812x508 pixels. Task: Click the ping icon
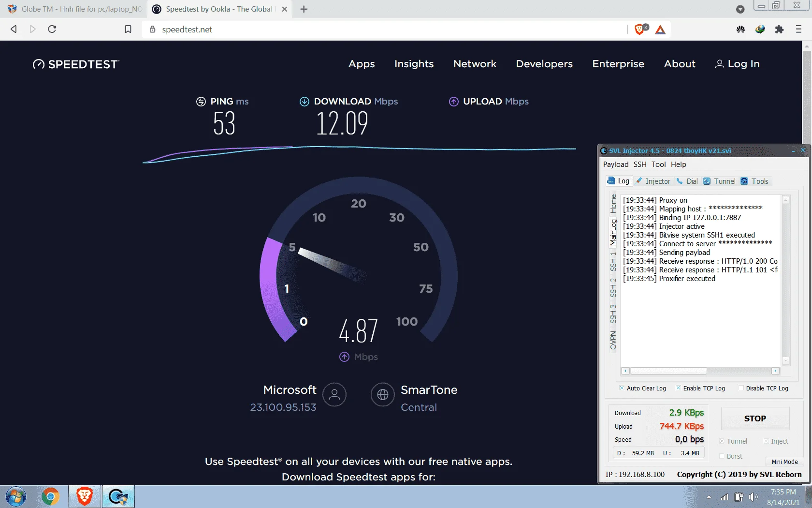(201, 102)
